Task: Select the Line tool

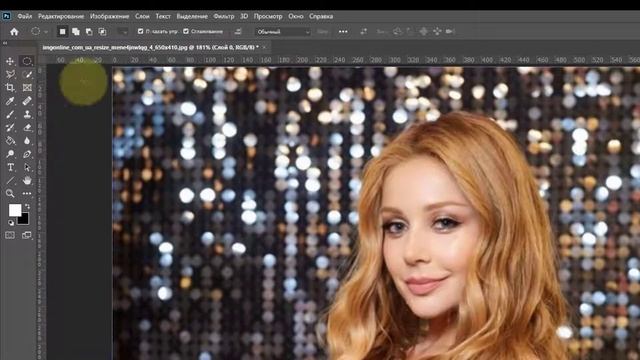Action: 10,180
